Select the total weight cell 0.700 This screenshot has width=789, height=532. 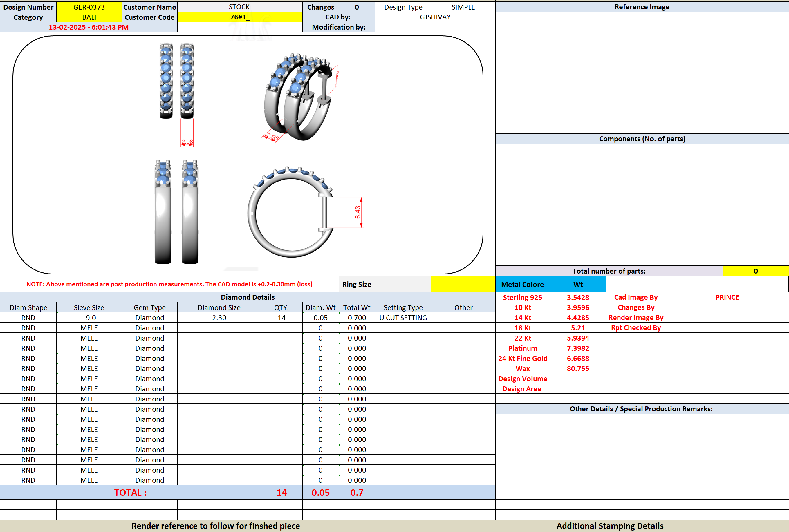(x=357, y=318)
